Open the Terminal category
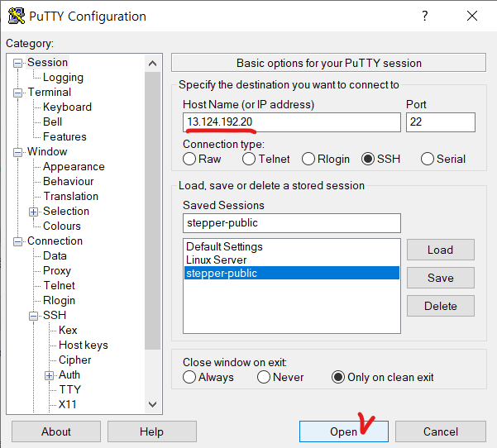Viewport: 497px width, 448px height. point(49,93)
